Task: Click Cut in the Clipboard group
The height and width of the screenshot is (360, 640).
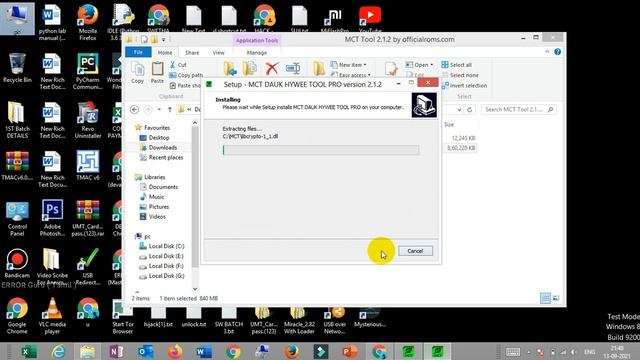Action: click(x=178, y=65)
